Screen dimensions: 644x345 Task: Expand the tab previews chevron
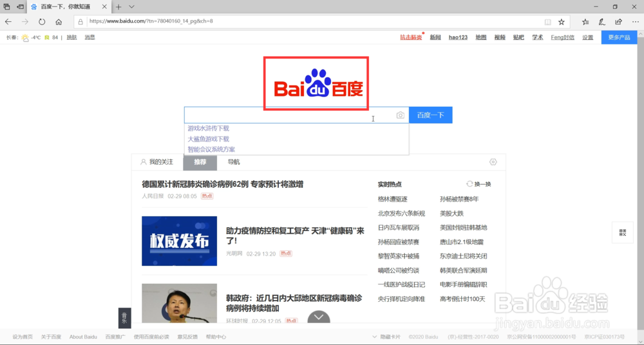point(131,7)
